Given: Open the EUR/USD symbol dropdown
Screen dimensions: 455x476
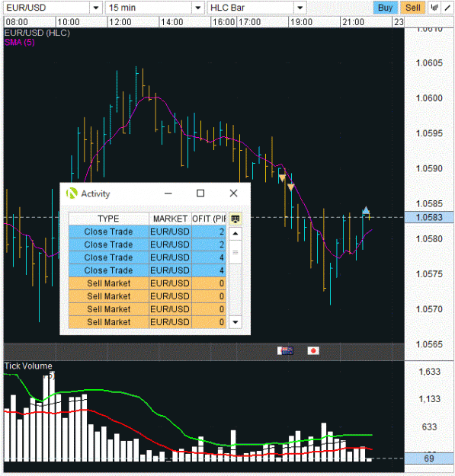Looking at the screenshot, I should tap(96, 8).
